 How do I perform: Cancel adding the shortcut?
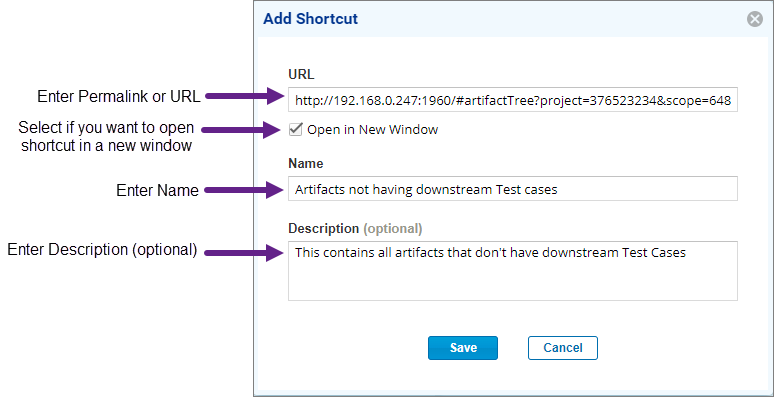(563, 348)
